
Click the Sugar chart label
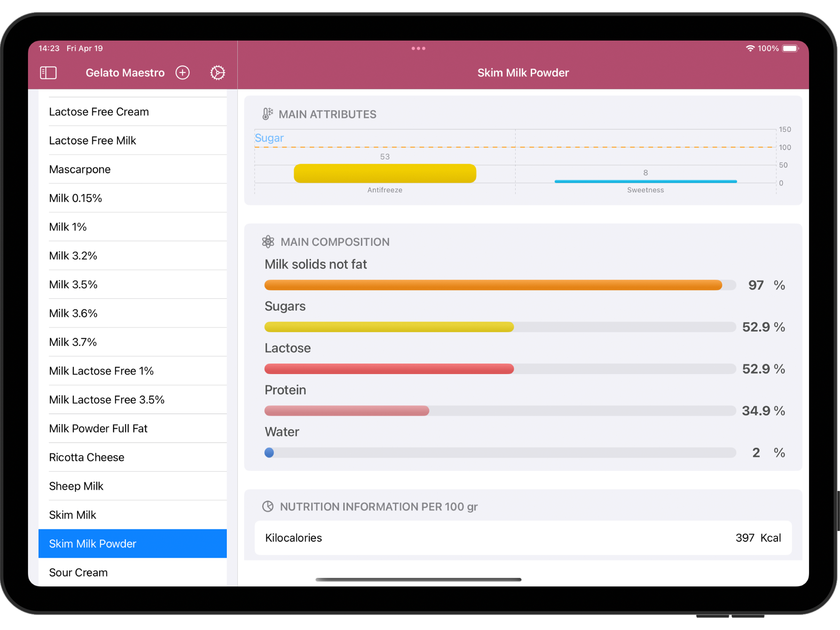tap(269, 138)
